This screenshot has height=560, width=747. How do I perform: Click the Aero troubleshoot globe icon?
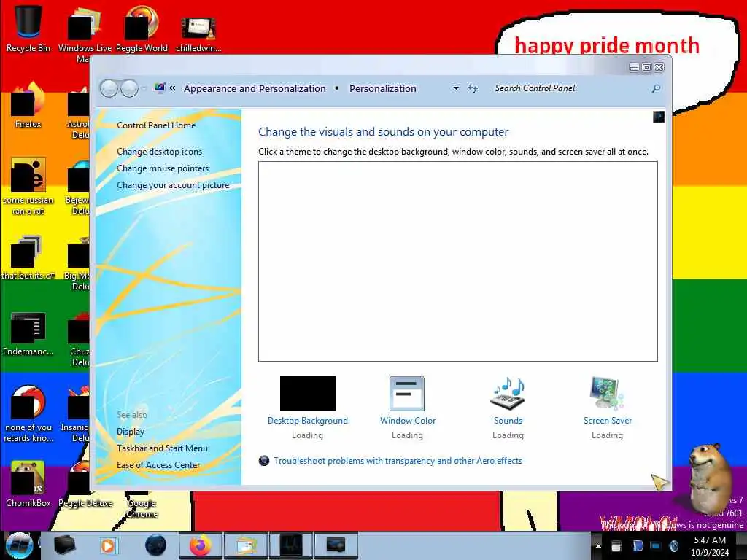coord(264,461)
